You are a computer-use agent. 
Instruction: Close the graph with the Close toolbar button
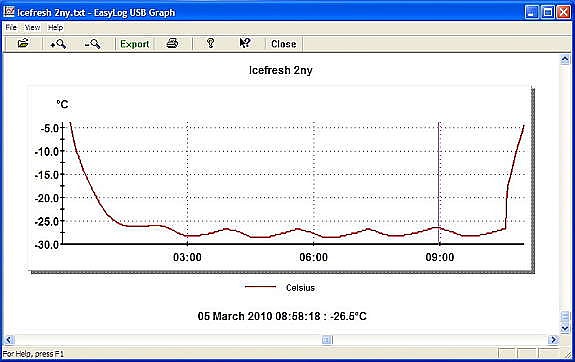pos(283,44)
